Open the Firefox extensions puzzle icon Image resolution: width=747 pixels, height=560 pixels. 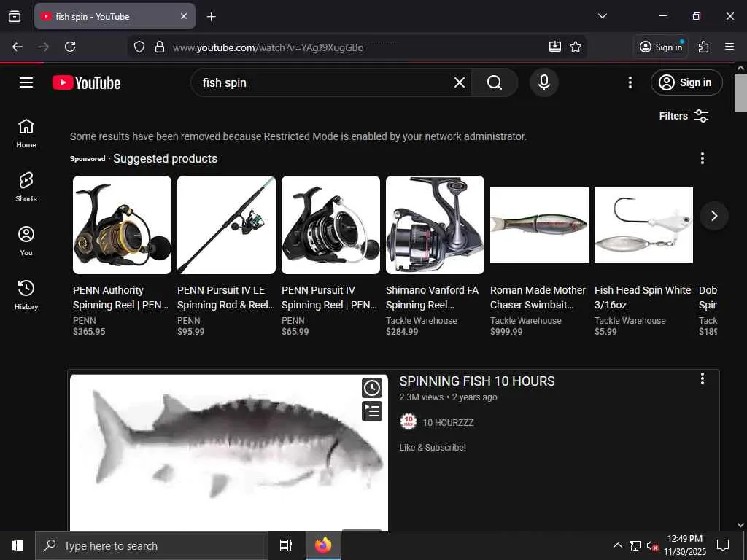tap(703, 47)
